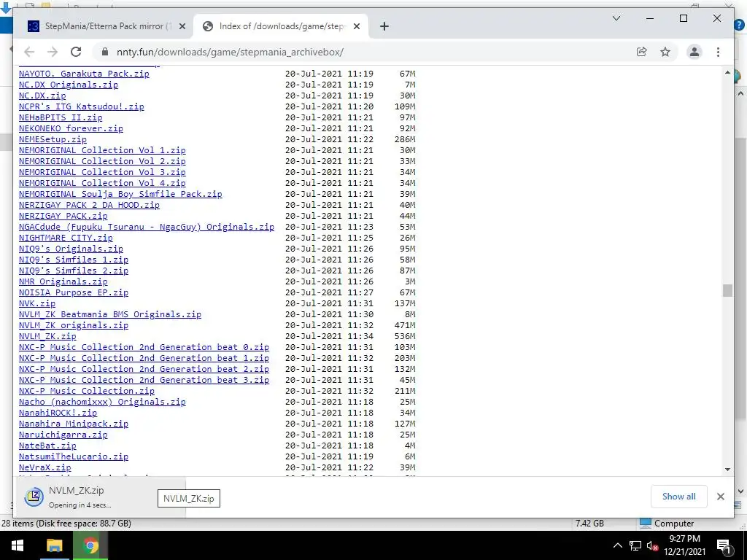The width and height of the screenshot is (747, 560).
Task: Click NEMORIGINAL Collection Vol 3.zip
Action: [102, 172]
